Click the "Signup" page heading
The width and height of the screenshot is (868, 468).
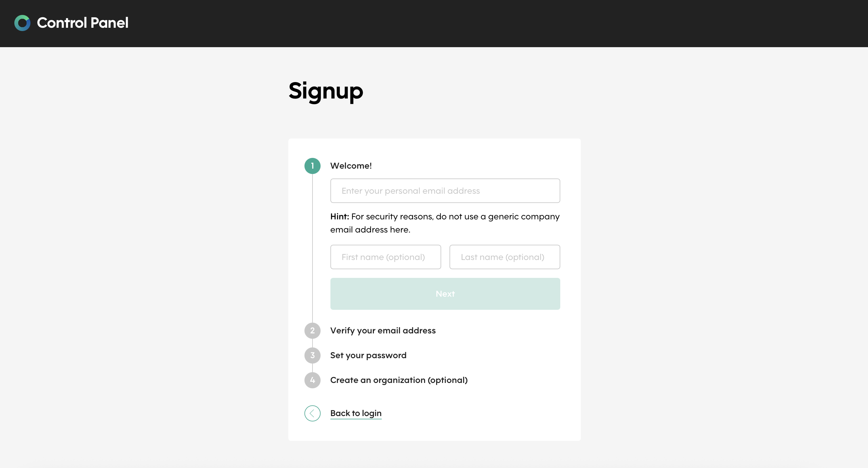(325, 91)
